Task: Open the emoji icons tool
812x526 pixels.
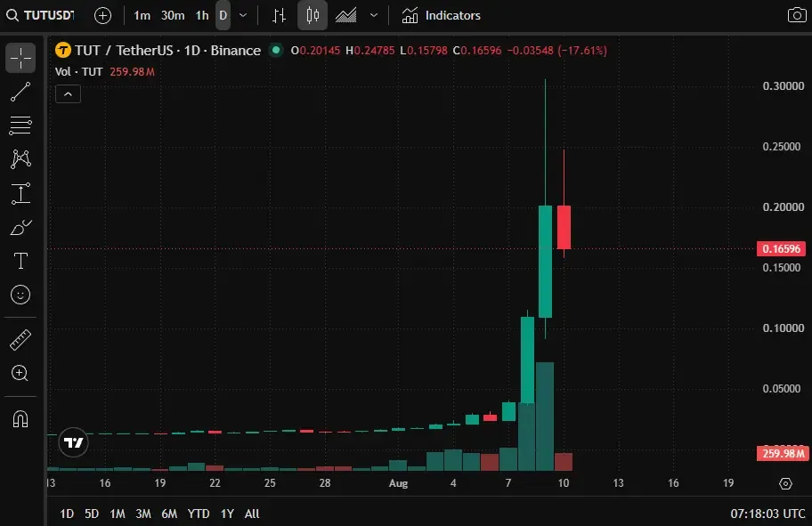Action: [20, 295]
